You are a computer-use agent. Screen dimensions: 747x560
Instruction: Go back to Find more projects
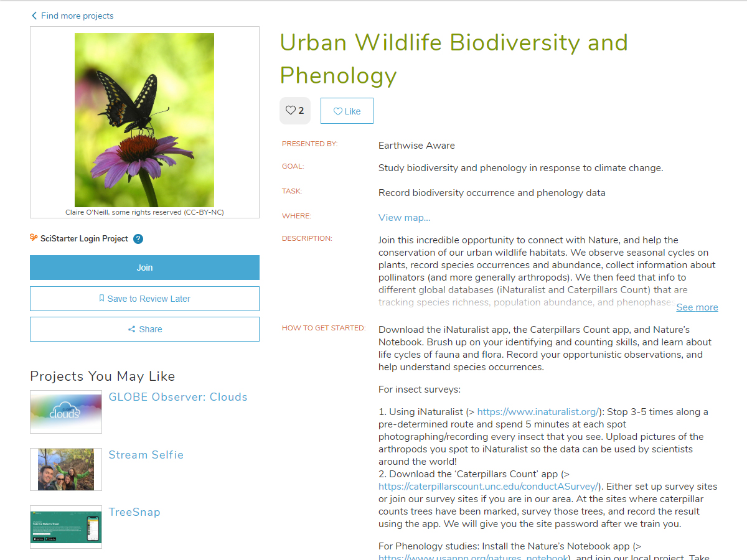(x=77, y=16)
